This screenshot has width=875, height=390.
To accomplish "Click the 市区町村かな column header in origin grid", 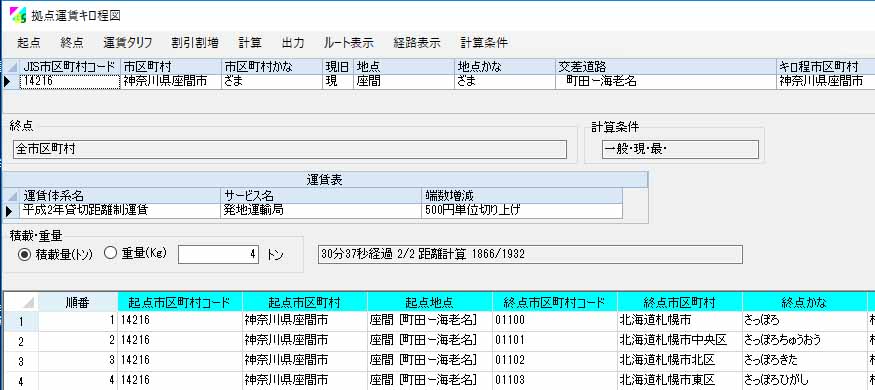I will tap(272, 66).
